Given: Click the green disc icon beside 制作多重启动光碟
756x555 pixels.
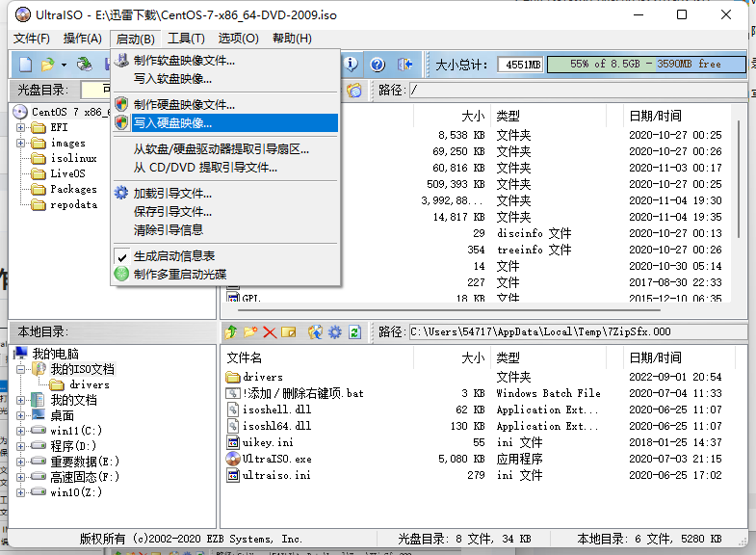Looking at the screenshot, I should (x=121, y=274).
